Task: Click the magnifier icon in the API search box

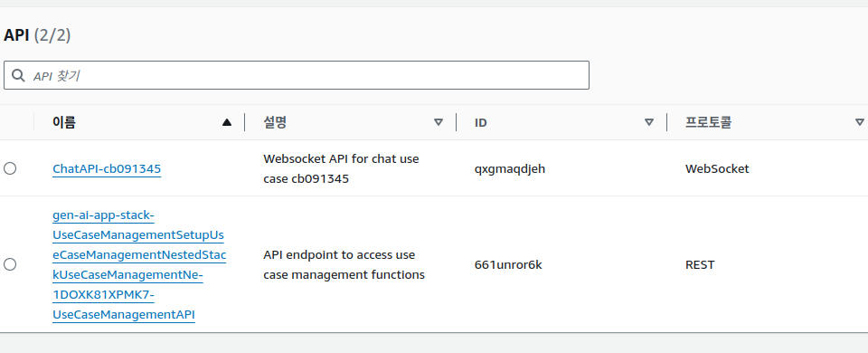Action: click(x=18, y=75)
